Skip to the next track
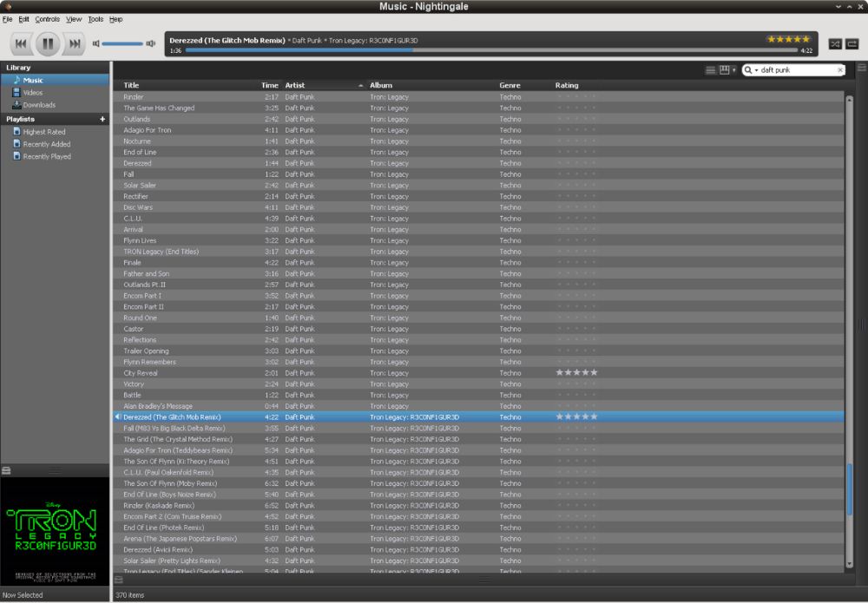The width and height of the screenshot is (868, 603). (x=74, y=43)
